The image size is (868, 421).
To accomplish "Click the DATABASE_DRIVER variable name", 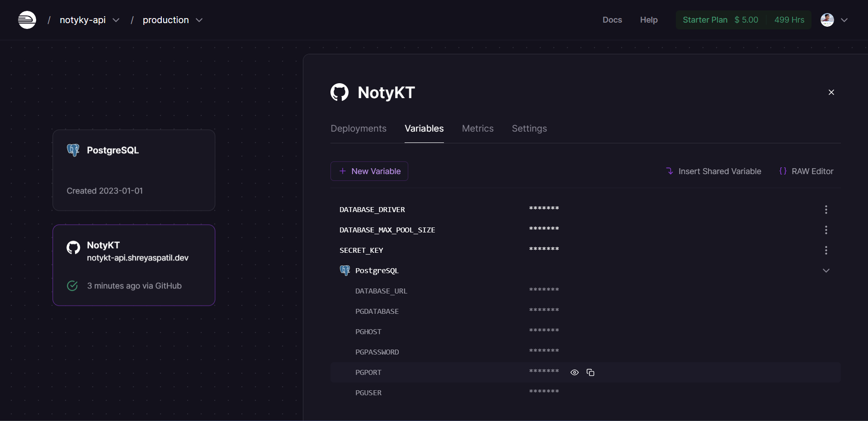I will click(x=372, y=210).
